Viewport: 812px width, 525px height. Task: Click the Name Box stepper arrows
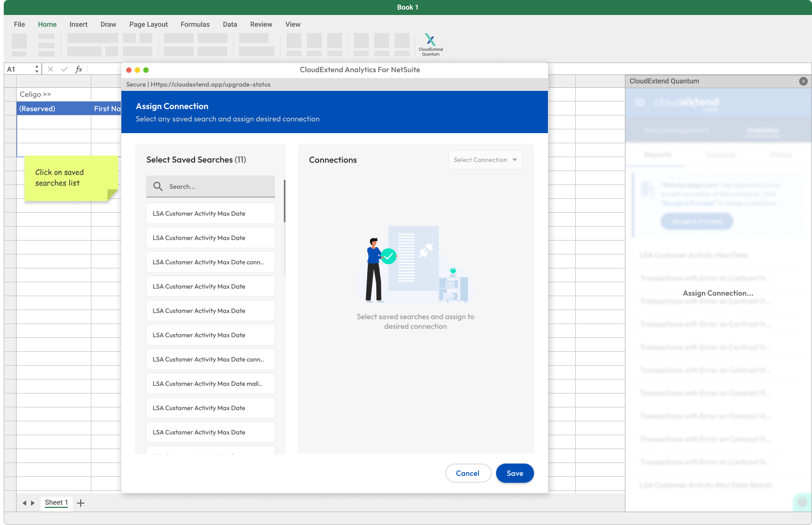pos(37,69)
